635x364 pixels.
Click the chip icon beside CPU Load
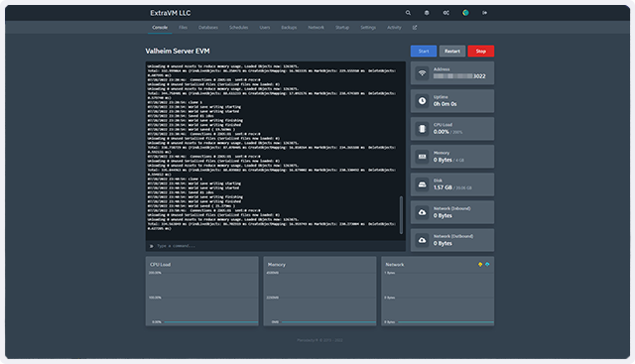(422, 129)
